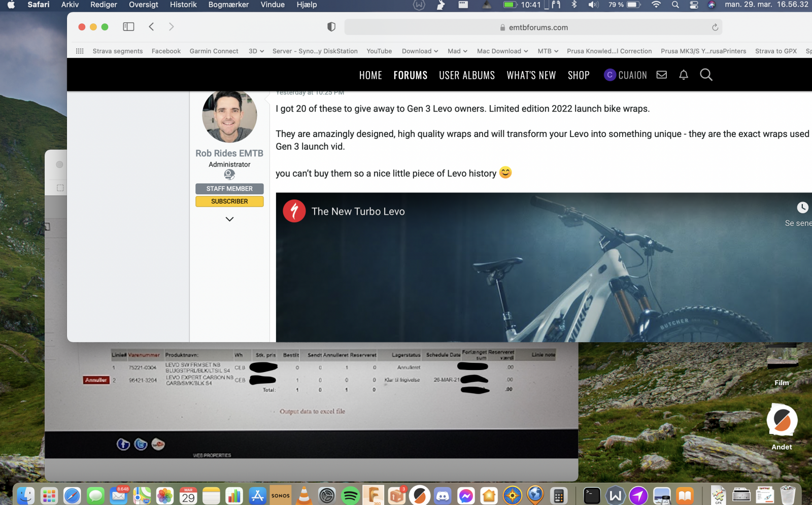Click the volume icon in menu bar
The height and width of the screenshot is (505, 812).
coord(593,5)
